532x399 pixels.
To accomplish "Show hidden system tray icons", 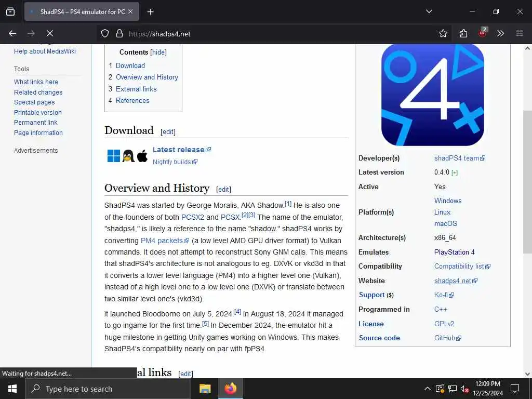I will [427, 389].
